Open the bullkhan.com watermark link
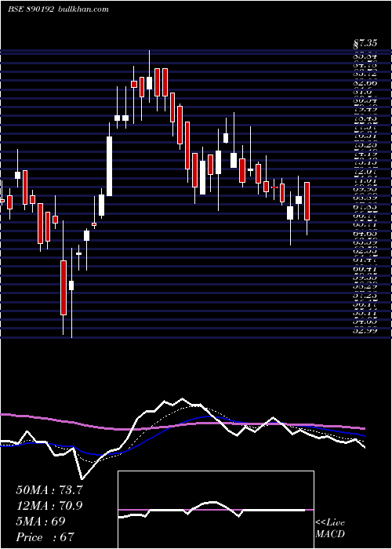 [82, 9]
